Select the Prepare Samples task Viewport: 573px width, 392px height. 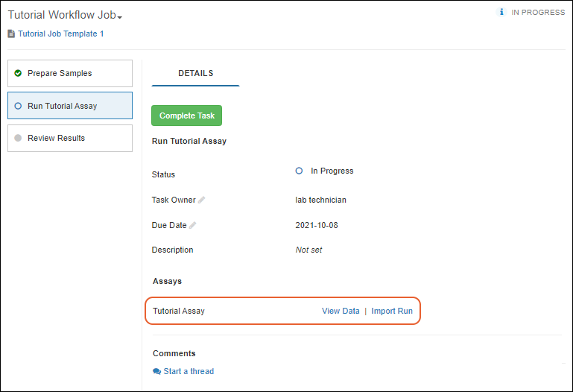click(x=60, y=73)
